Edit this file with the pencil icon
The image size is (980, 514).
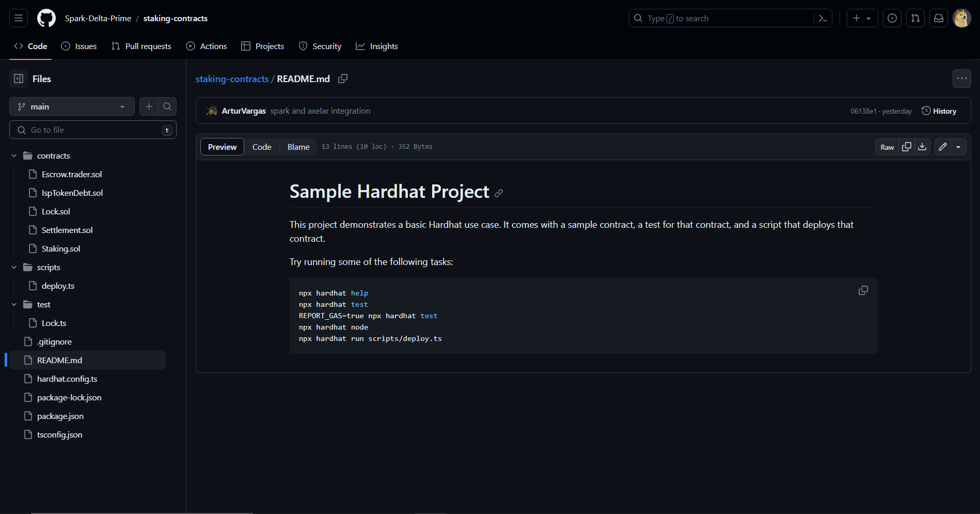tap(943, 147)
